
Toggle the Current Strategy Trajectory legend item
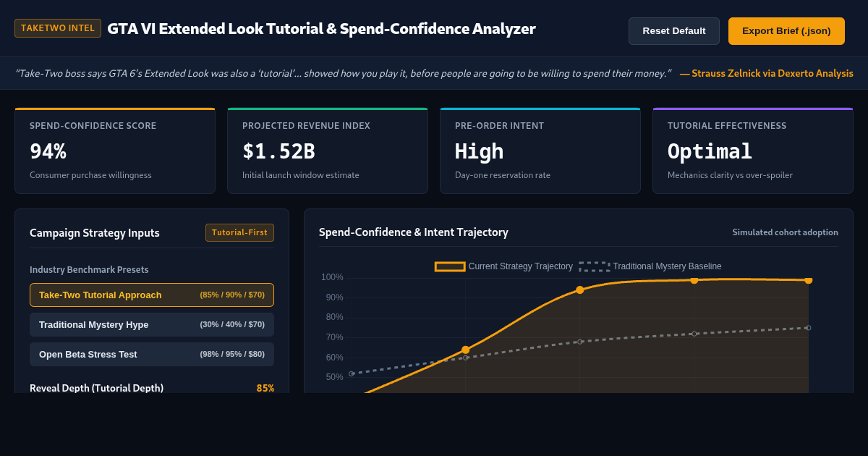(x=503, y=266)
